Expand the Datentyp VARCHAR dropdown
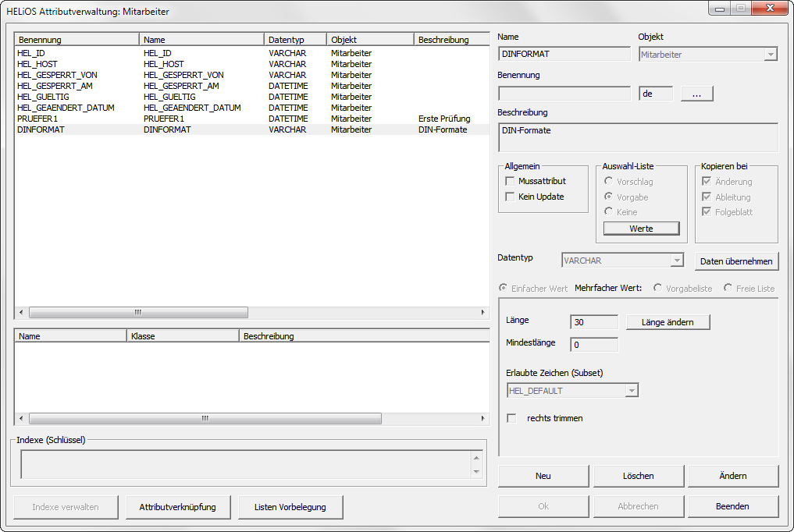 pyautogui.click(x=622, y=261)
